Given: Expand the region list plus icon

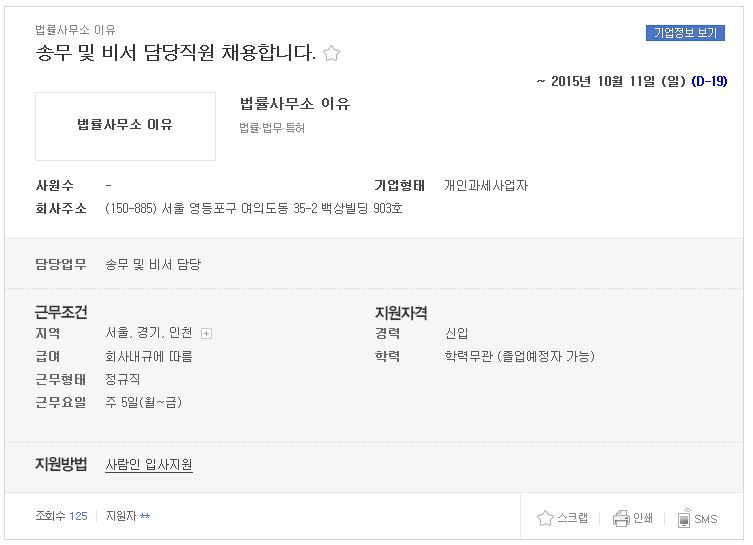Looking at the screenshot, I should click(206, 333).
